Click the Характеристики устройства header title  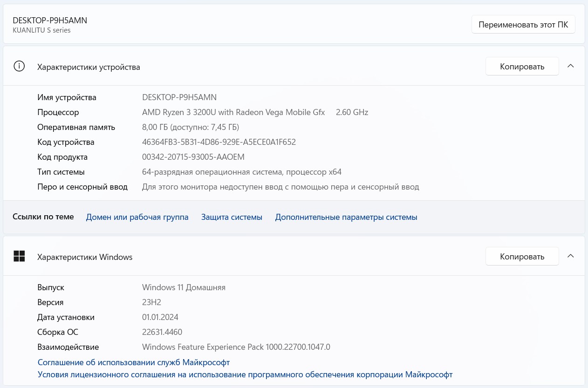(x=89, y=67)
